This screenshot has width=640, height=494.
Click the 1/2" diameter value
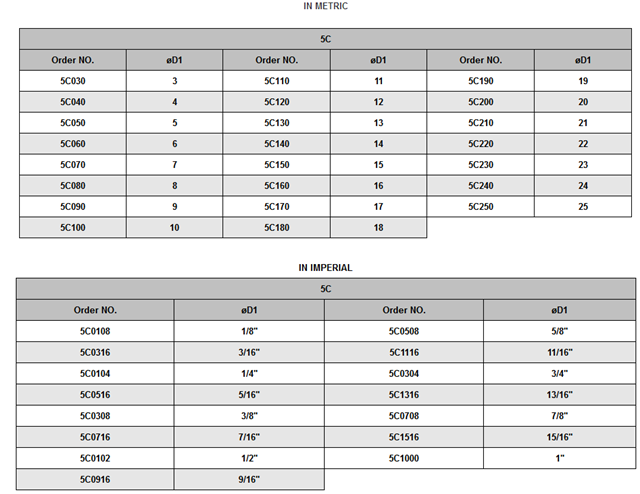click(250, 458)
